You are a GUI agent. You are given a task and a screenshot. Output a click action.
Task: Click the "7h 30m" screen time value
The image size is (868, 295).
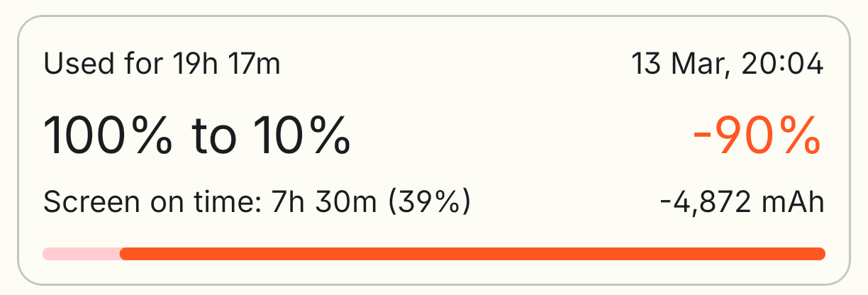(x=325, y=203)
